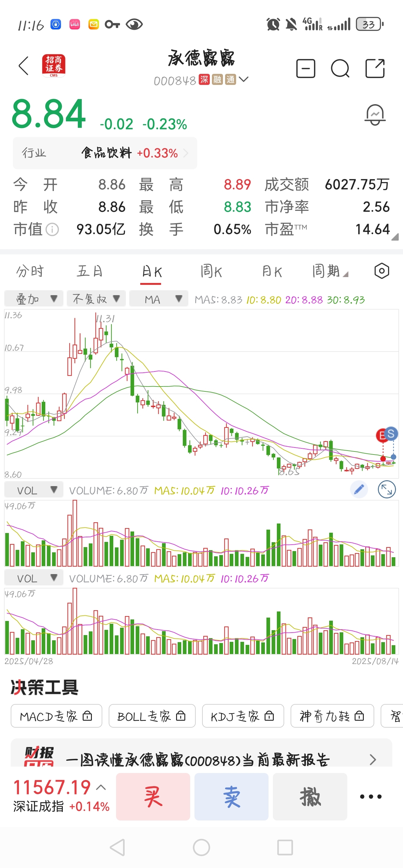
Task: Open the second VOL indicator dropdown
Action: 34,577
